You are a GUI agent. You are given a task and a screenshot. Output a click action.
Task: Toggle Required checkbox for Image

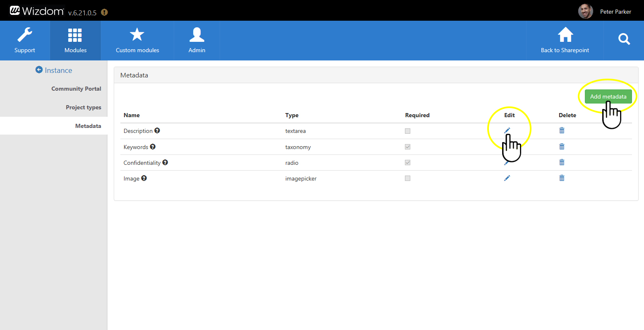pos(407,178)
